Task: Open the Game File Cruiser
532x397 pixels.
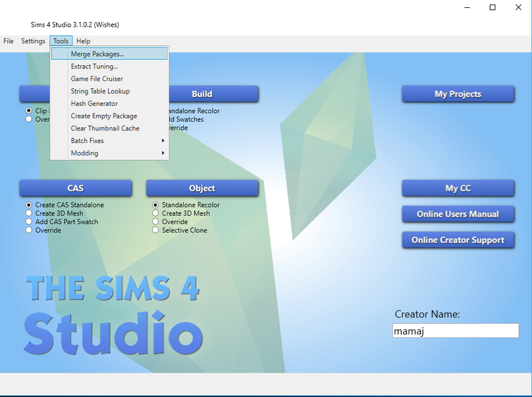Action: [x=109, y=78]
